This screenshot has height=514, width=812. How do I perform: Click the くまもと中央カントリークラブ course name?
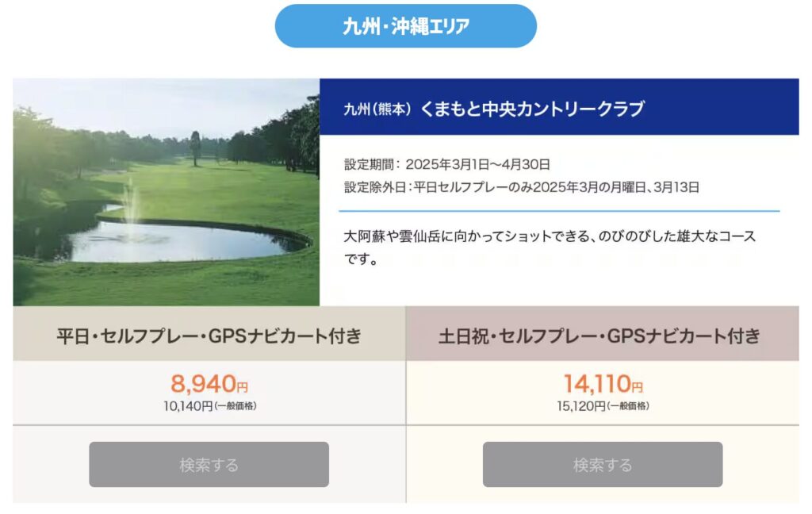click(531, 109)
